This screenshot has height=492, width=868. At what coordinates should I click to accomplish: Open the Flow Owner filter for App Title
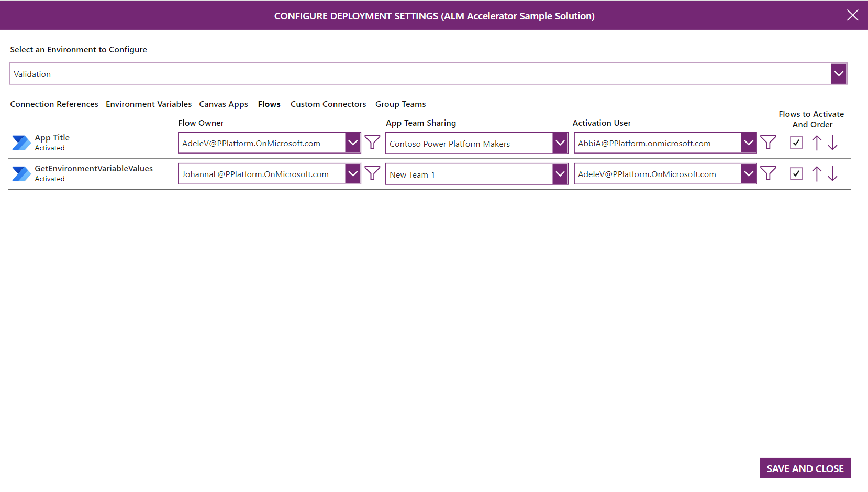372,142
